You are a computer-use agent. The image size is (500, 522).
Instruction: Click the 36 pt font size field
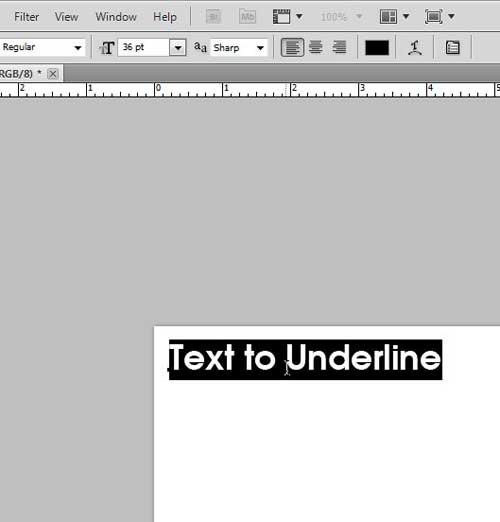point(143,47)
